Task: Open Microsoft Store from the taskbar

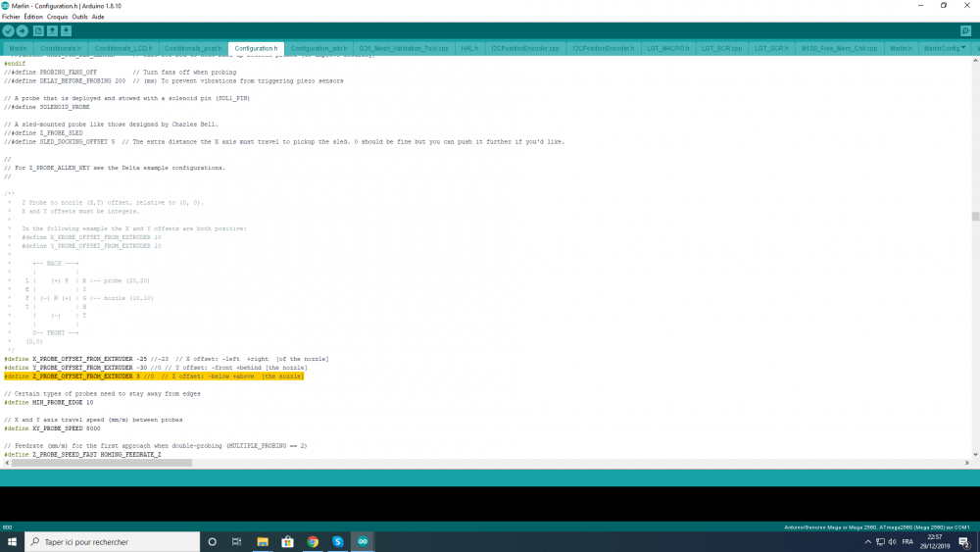Action: click(287, 542)
